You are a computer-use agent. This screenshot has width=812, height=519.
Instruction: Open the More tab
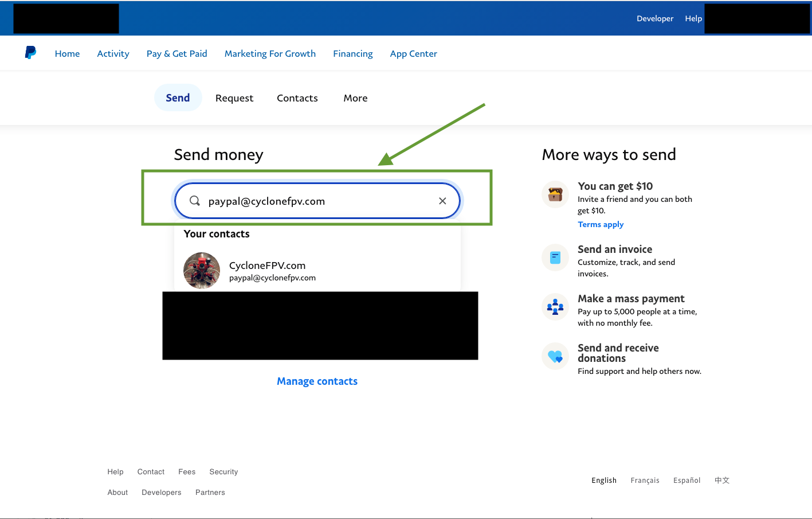point(355,98)
